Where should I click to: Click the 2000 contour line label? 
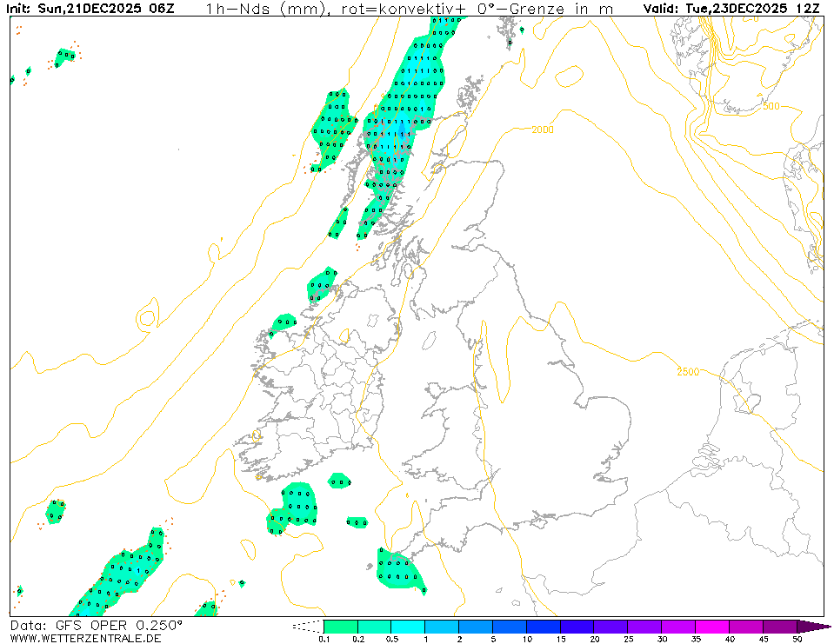tap(542, 129)
